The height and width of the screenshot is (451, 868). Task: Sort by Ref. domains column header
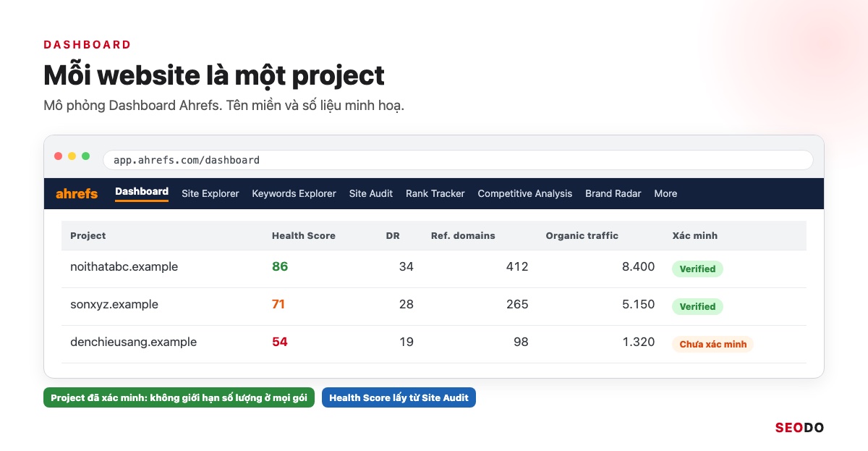point(463,235)
